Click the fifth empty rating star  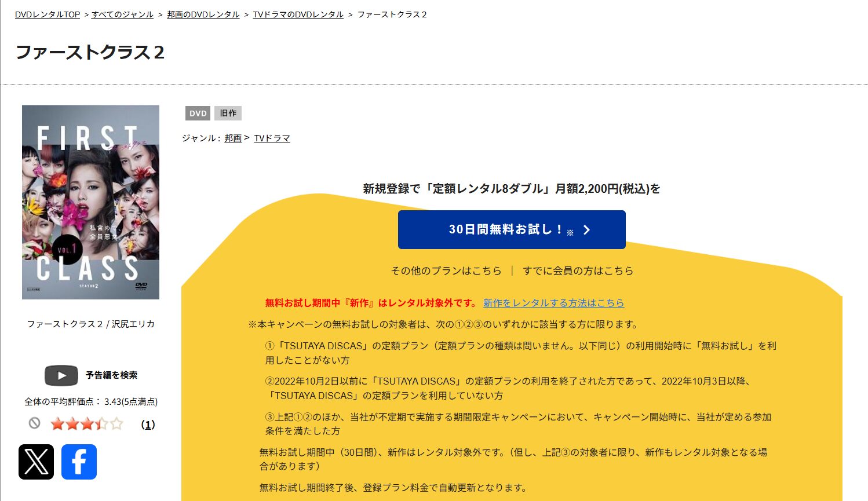(x=117, y=424)
